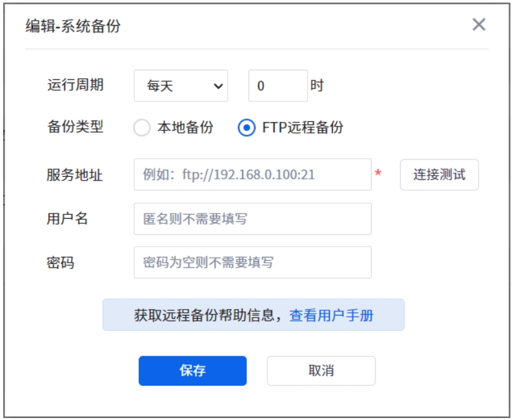Click the 时 unit label
This screenshot has width=513, height=420.
point(317,85)
